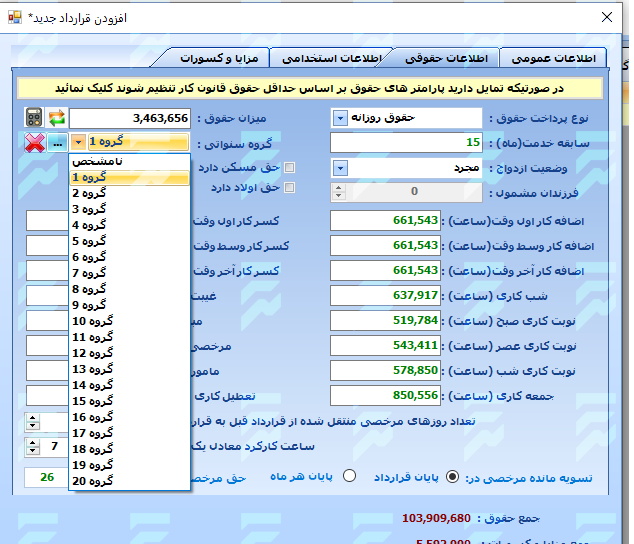Image resolution: width=634 pixels, height=544 pixels.
Task: Click the میزان حقوق amount field
Action: 130,118
